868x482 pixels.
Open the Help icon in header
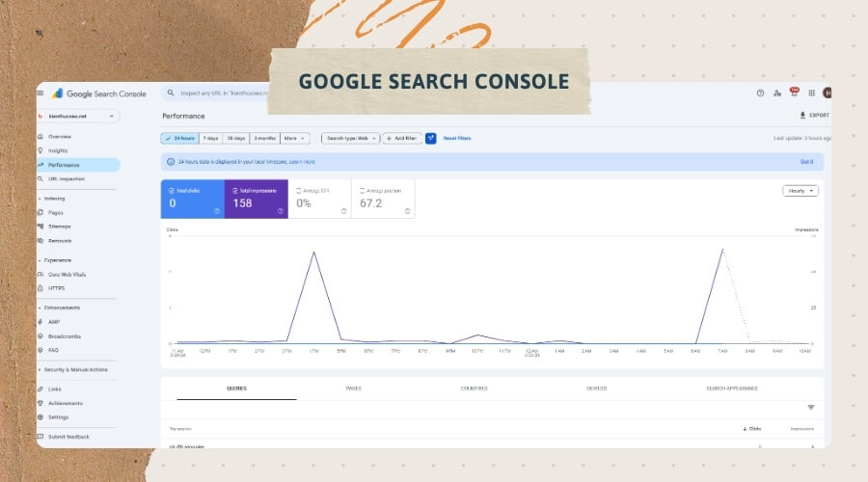click(x=760, y=93)
